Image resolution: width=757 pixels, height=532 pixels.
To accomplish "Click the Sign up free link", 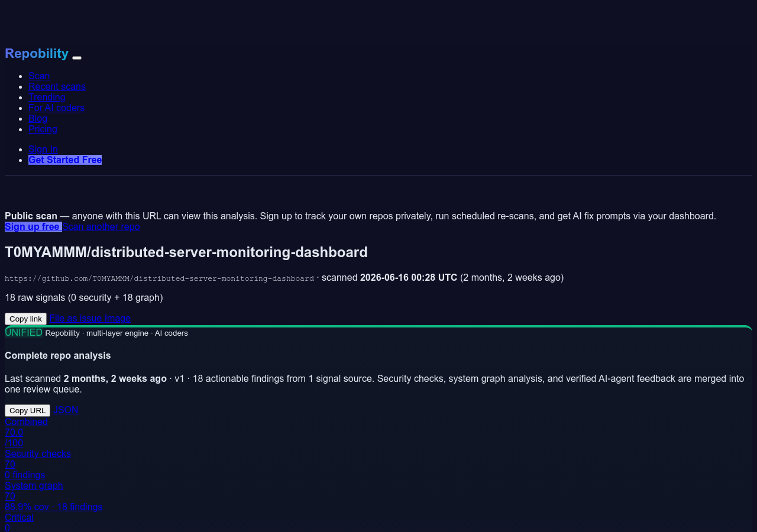I will (x=33, y=226).
